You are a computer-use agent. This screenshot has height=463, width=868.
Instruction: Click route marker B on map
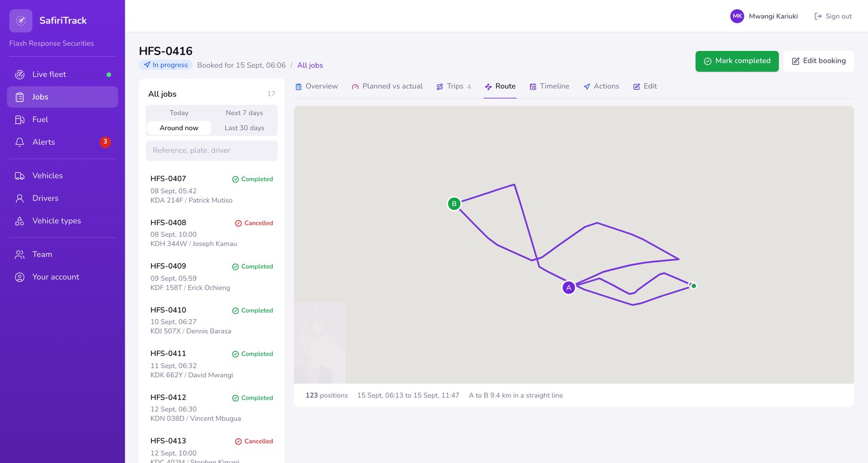(454, 204)
